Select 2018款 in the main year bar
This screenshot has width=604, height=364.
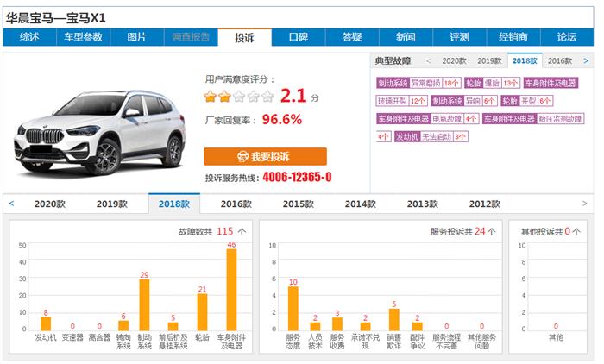pos(174,204)
